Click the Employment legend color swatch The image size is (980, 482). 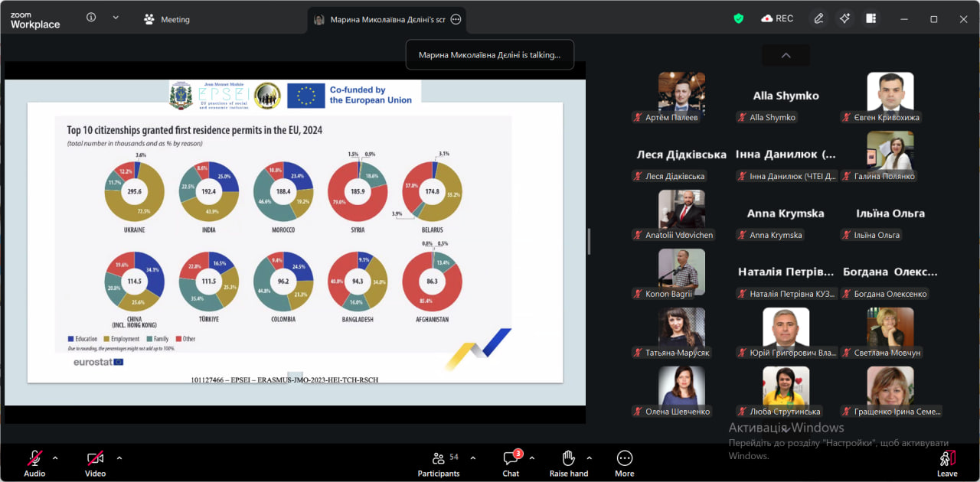tap(106, 339)
